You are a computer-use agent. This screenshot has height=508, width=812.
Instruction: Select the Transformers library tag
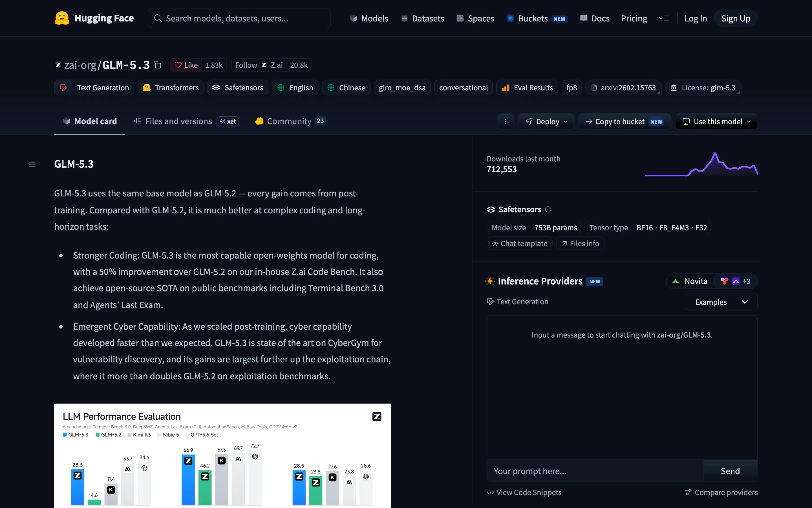[171, 88]
